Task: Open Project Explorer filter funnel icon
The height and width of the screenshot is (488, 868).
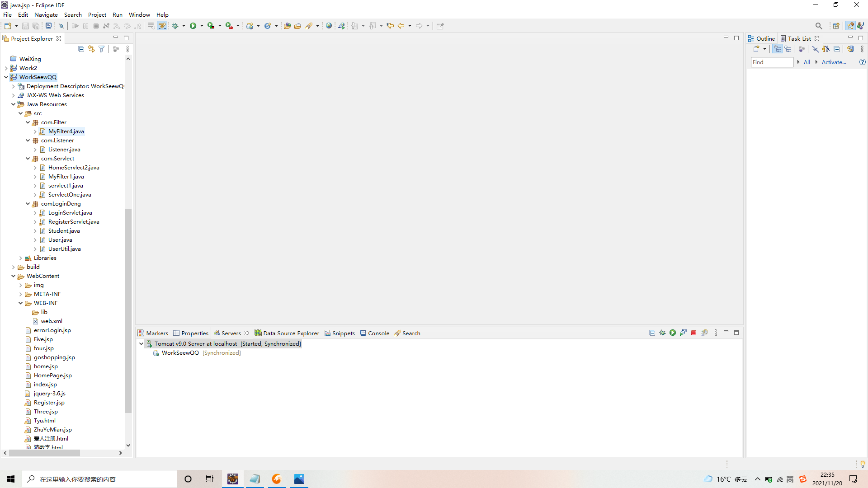Action: [102, 49]
